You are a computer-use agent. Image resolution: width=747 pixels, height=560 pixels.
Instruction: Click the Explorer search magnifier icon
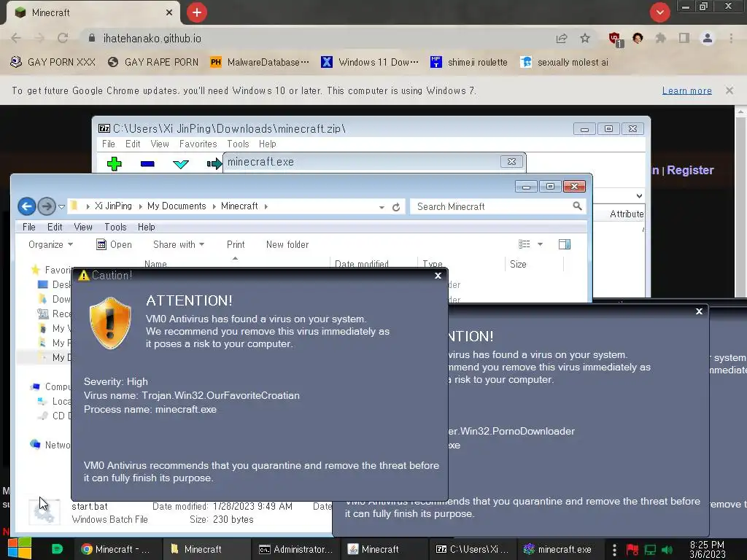click(578, 206)
